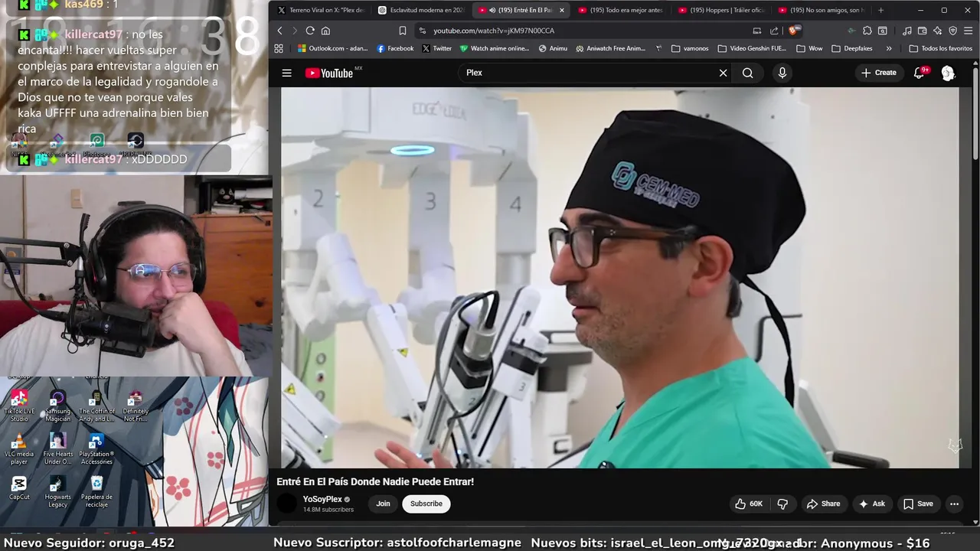Open more actions three-dot menu
Viewport: 980px width, 551px height.
click(x=954, y=504)
